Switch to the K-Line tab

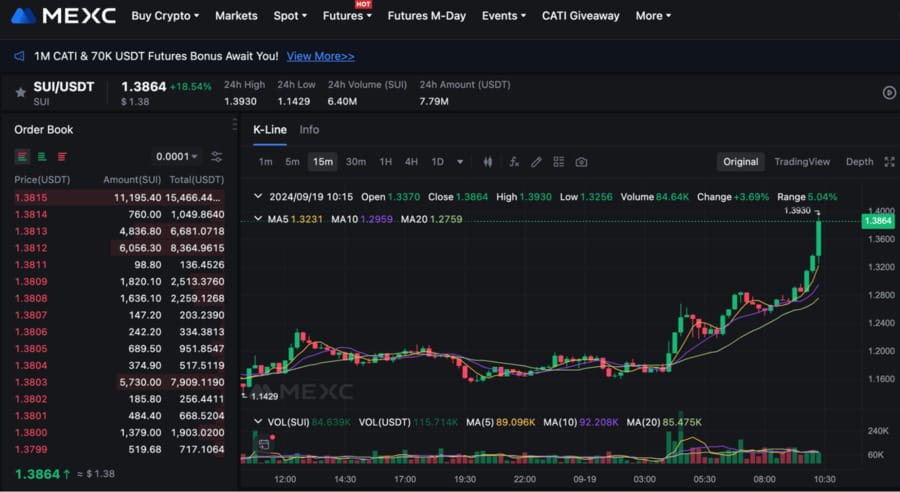click(270, 130)
